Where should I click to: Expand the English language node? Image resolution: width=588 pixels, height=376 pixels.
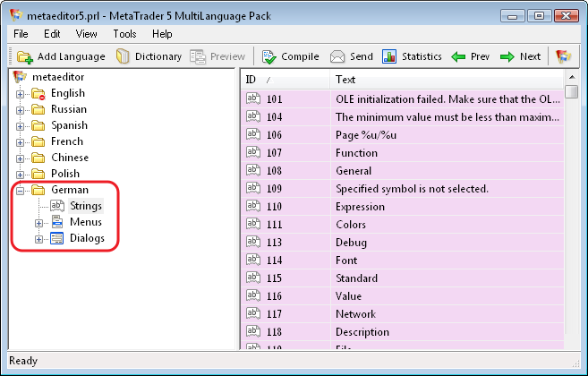[21, 94]
